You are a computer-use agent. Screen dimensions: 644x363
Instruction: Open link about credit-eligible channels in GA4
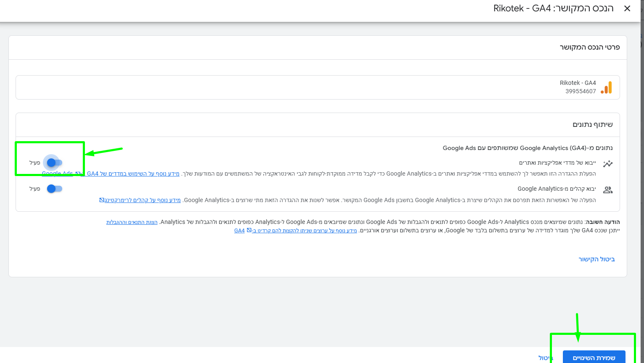(x=296, y=230)
